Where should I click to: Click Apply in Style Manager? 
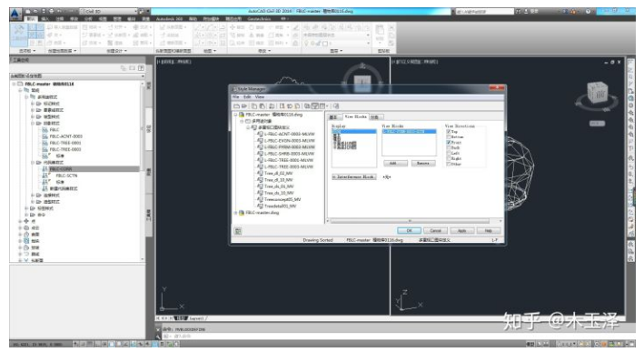462,231
